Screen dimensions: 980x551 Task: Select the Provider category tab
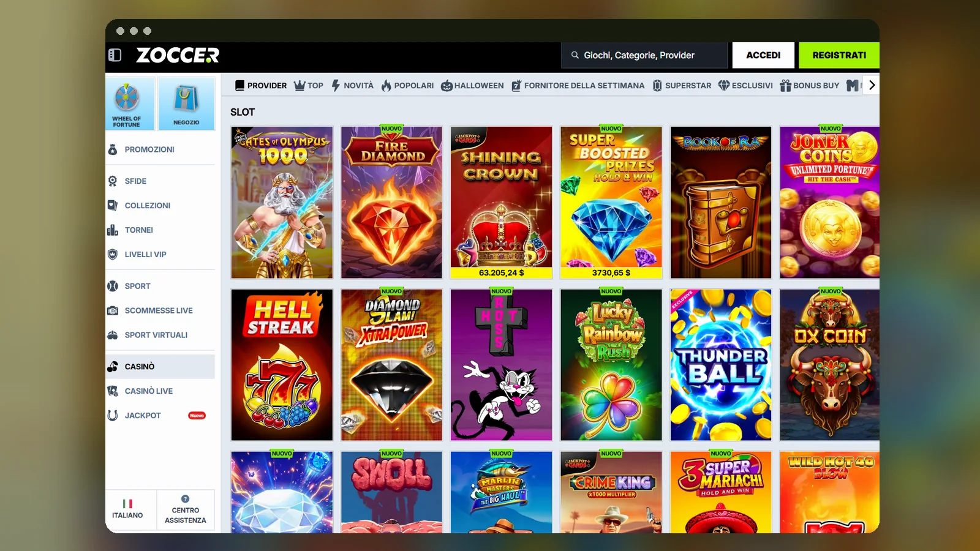click(x=261, y=86)
